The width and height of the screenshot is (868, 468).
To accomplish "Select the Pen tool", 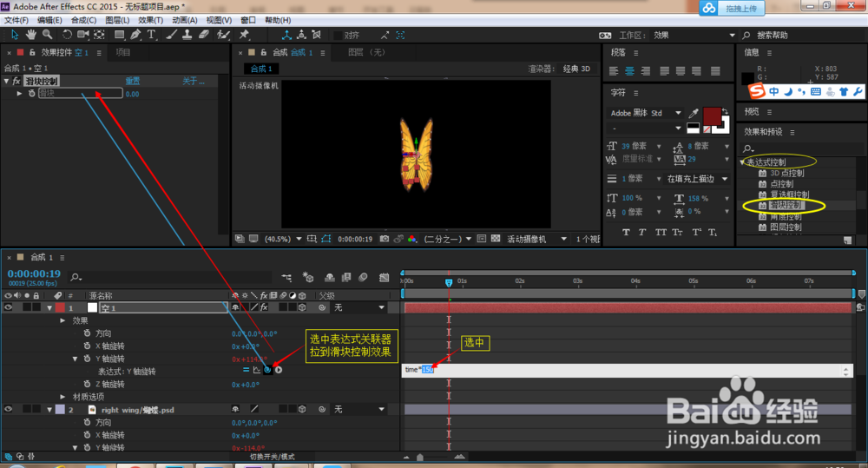I will coord(135,35).
